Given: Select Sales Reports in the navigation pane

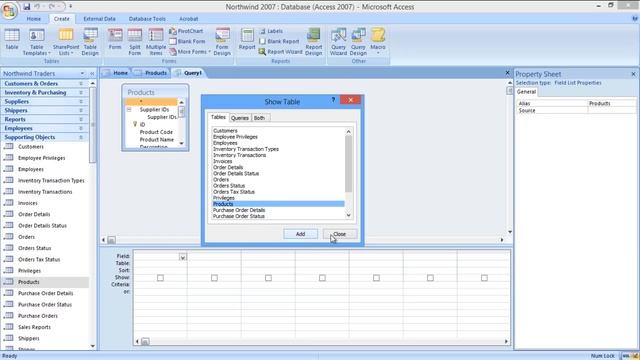Looking at the screenshot, I should pos(34,327).
